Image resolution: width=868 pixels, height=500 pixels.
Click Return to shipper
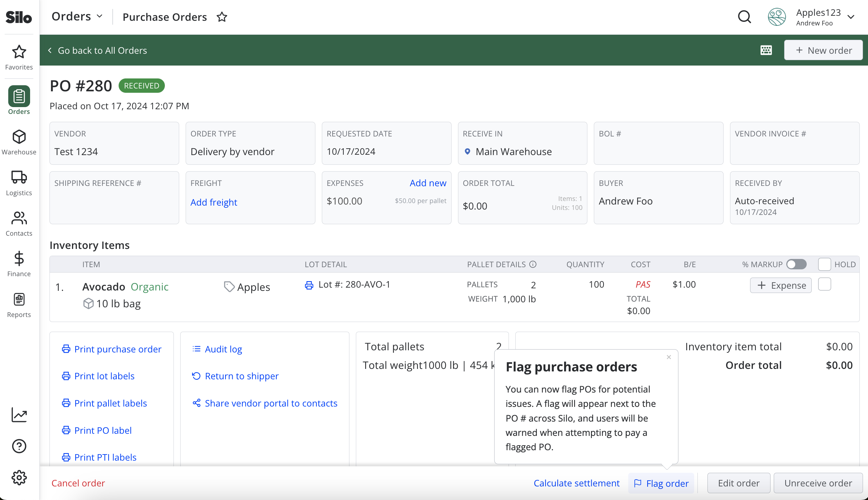235,376
